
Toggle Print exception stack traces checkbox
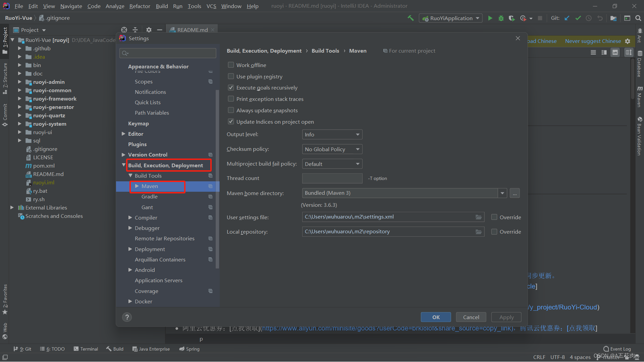point(230,99)
